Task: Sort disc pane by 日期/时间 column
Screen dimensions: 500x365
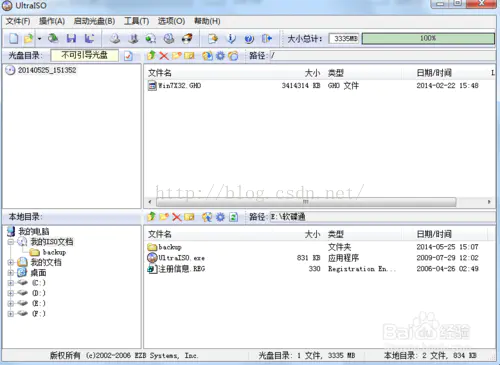Action: [434, 73]
